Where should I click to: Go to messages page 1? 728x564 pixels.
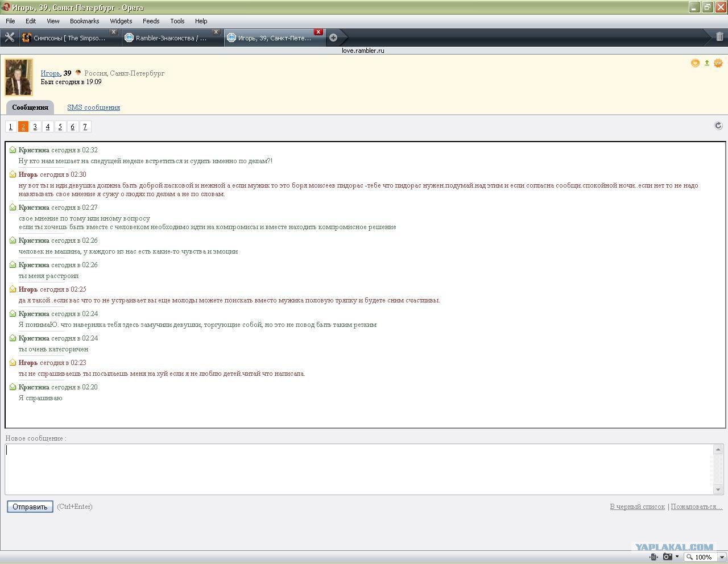pos(11,127)
